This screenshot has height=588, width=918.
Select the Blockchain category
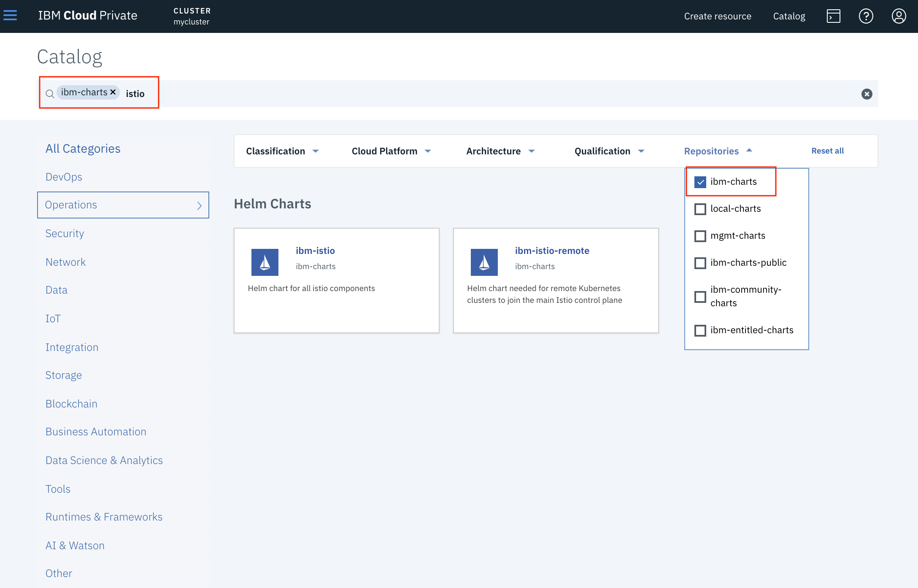[71, 404]
